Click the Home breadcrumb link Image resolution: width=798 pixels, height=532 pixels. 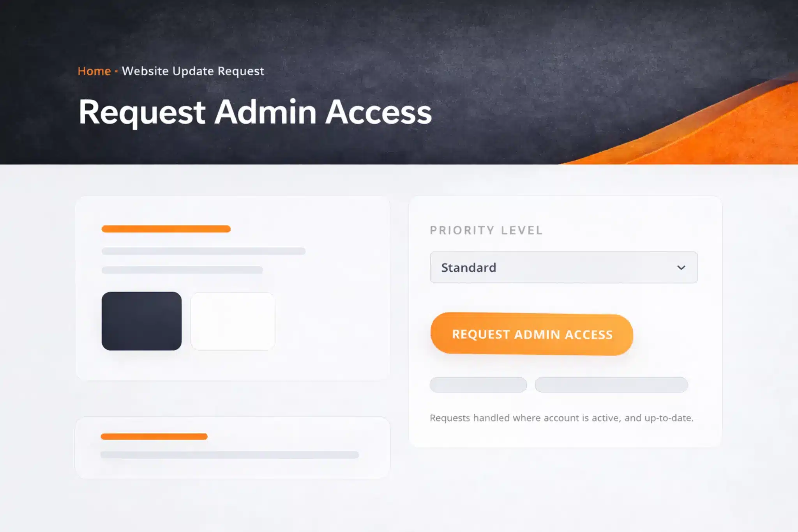pos(94,71)
